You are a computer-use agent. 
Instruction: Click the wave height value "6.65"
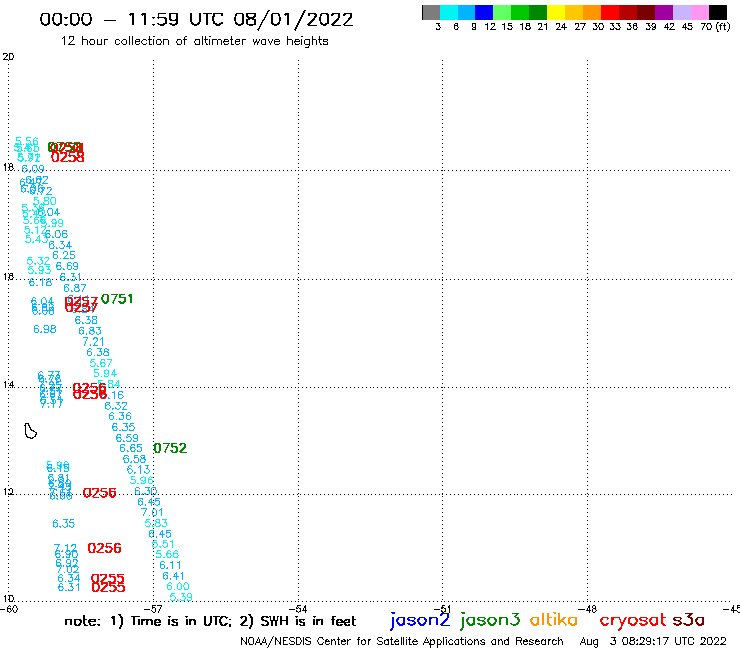(131, 448)
